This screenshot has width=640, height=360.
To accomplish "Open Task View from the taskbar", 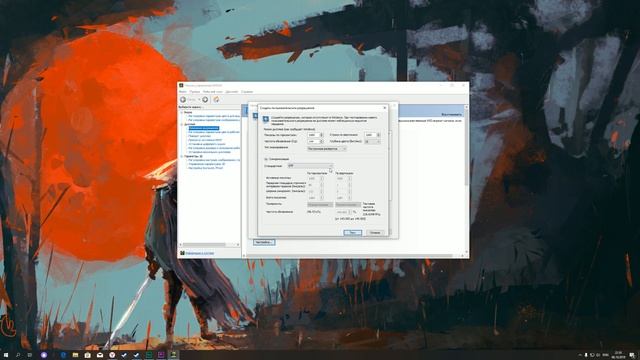I will tap(30, 355).
